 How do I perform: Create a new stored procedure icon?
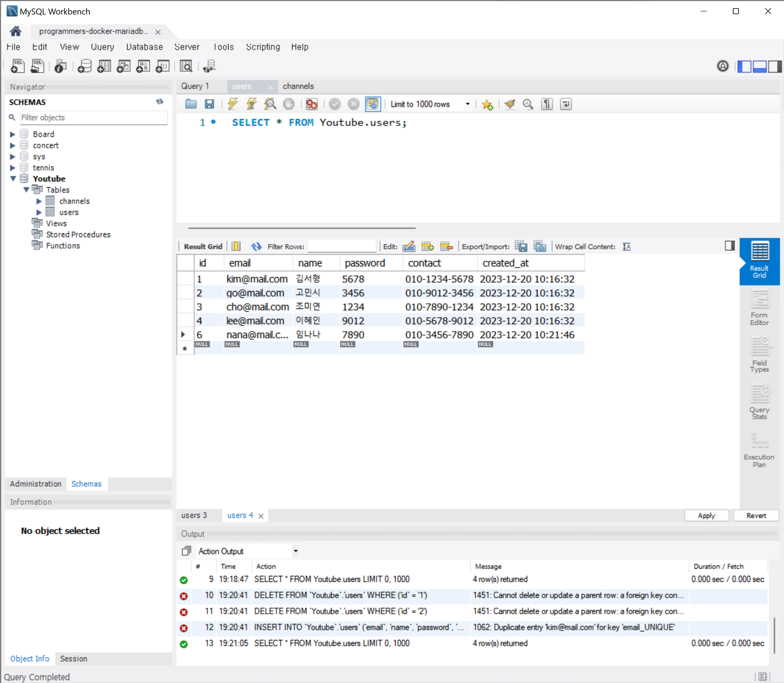pos(143,66)
